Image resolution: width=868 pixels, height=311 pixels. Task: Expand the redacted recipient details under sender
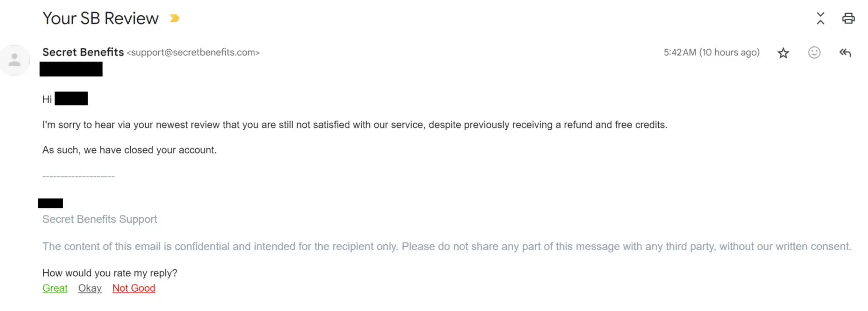pos(71,69)
